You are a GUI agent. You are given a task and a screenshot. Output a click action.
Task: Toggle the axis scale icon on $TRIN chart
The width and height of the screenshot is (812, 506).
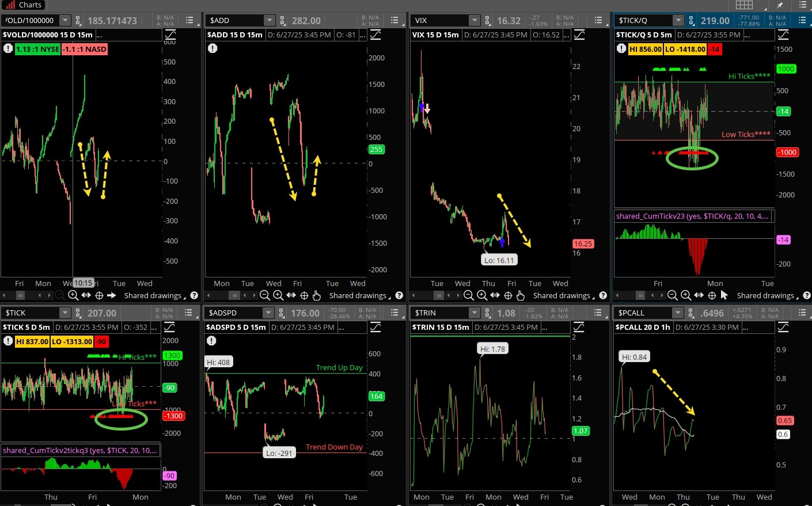[x=579, y=327]
